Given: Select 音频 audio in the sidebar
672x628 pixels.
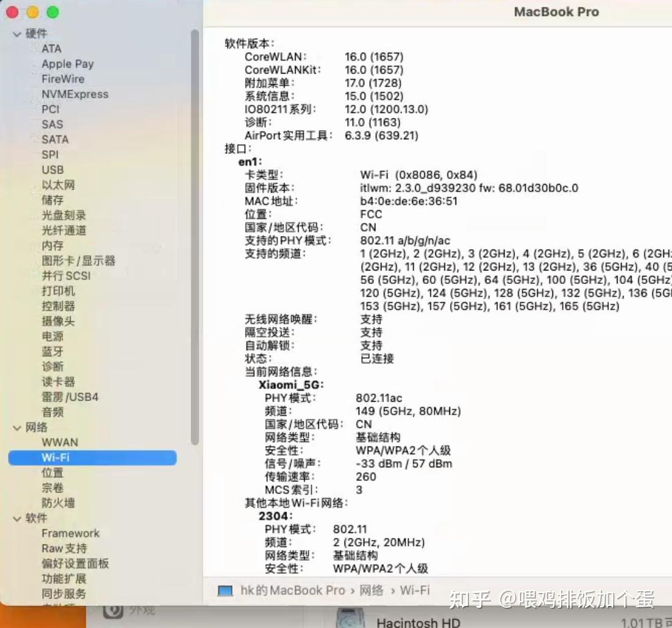Looking at the screenshot, I should pos(52,412).
